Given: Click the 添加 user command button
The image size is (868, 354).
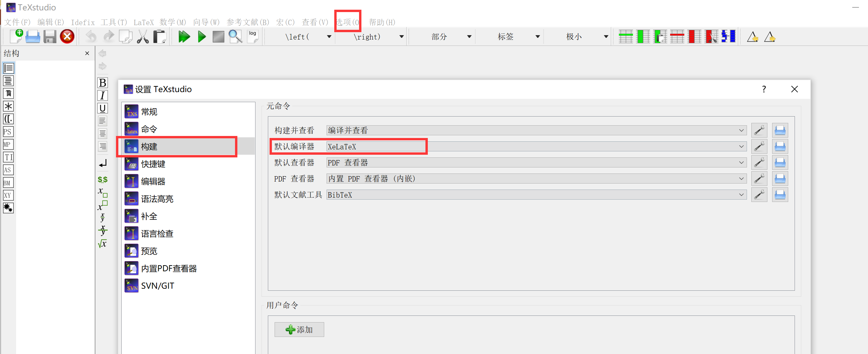Looking at the screenshot, I should [299, 330].
